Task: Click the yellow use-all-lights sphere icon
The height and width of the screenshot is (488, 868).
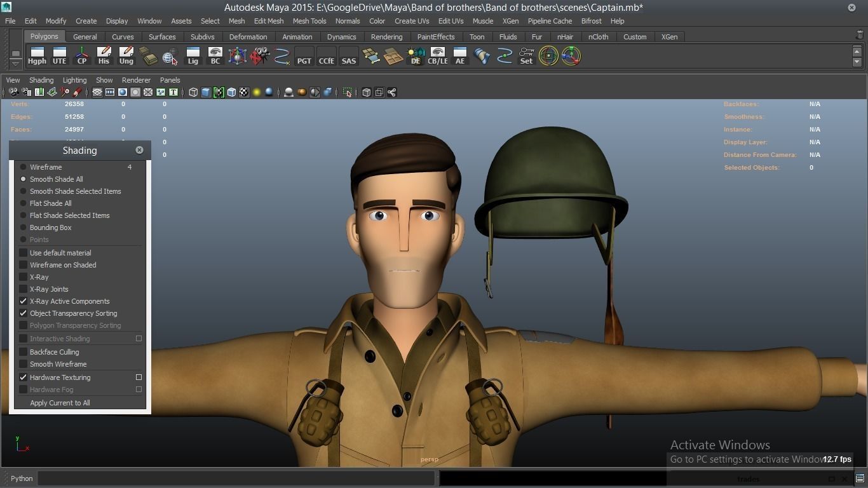Action: click(x=257, y=92)
